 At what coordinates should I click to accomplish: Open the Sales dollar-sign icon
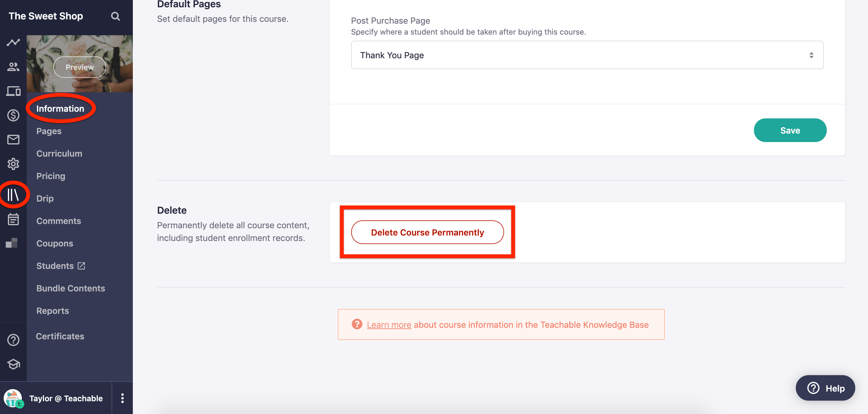coord(13,115)
